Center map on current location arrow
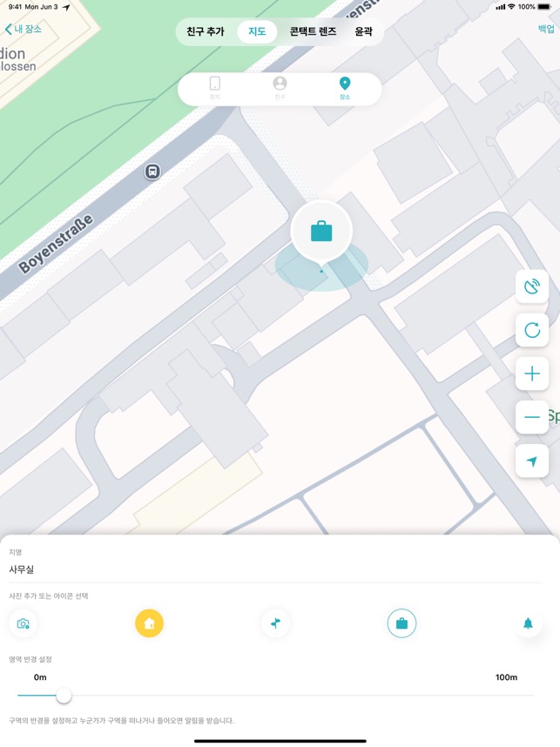Screen dimensions: 560x747 coord(532,461)
